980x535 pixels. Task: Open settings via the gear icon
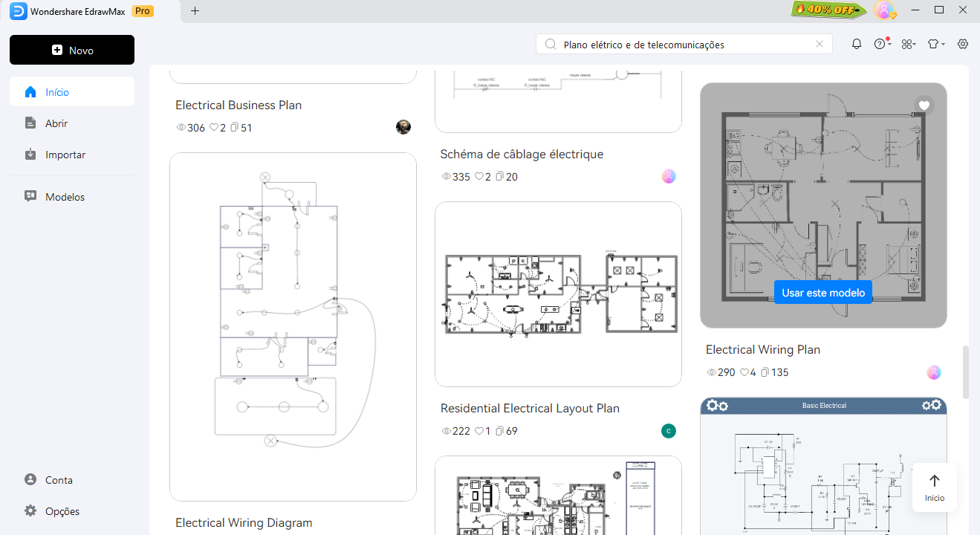tap(963, 45)
